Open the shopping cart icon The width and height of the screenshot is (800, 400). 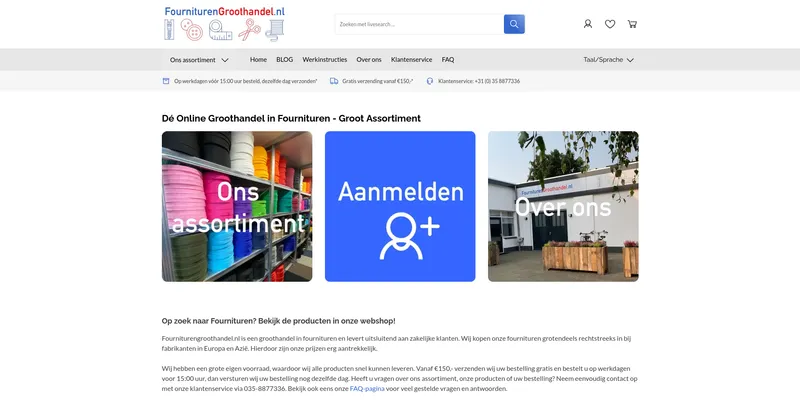click(x=632, y=24)
